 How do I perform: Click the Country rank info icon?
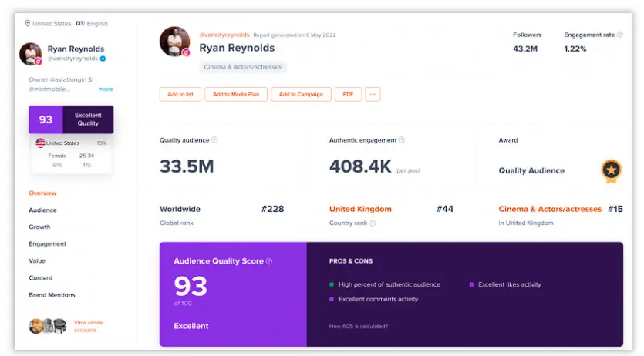pos(373,223)
